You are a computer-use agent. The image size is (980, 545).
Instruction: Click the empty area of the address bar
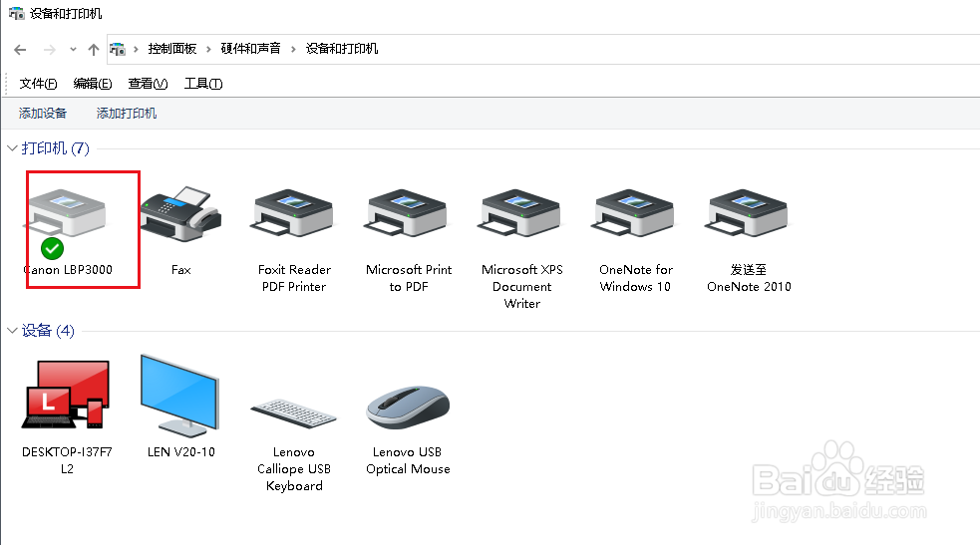point(678,49)
